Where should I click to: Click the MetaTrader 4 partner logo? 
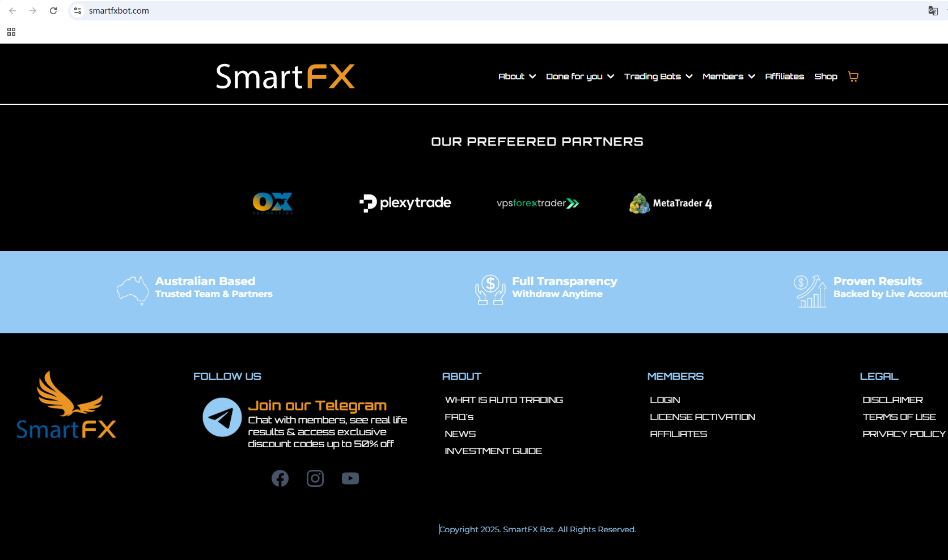pos(671,203)
